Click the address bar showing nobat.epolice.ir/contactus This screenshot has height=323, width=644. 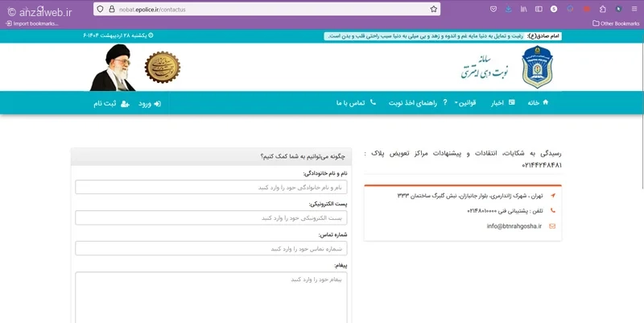[267, 9]
